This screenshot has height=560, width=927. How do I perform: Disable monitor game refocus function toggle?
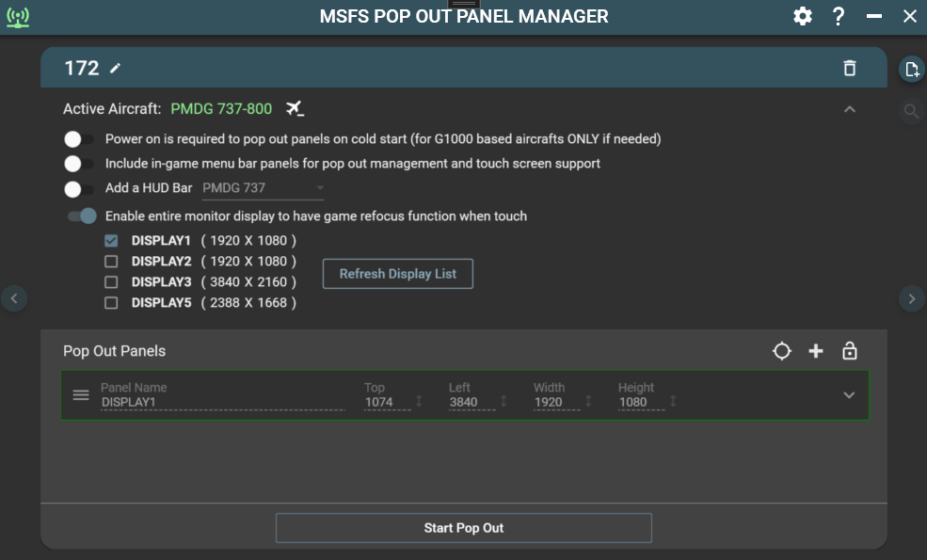82,216
